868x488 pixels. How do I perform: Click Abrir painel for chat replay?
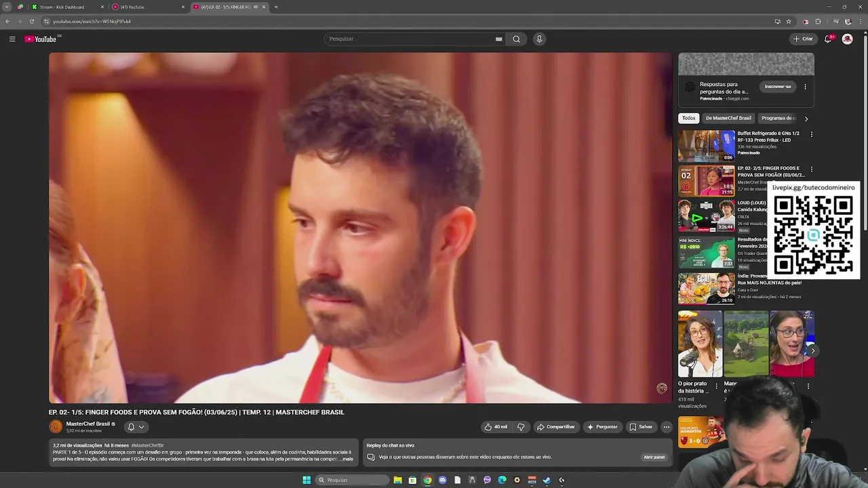(654, 457)
